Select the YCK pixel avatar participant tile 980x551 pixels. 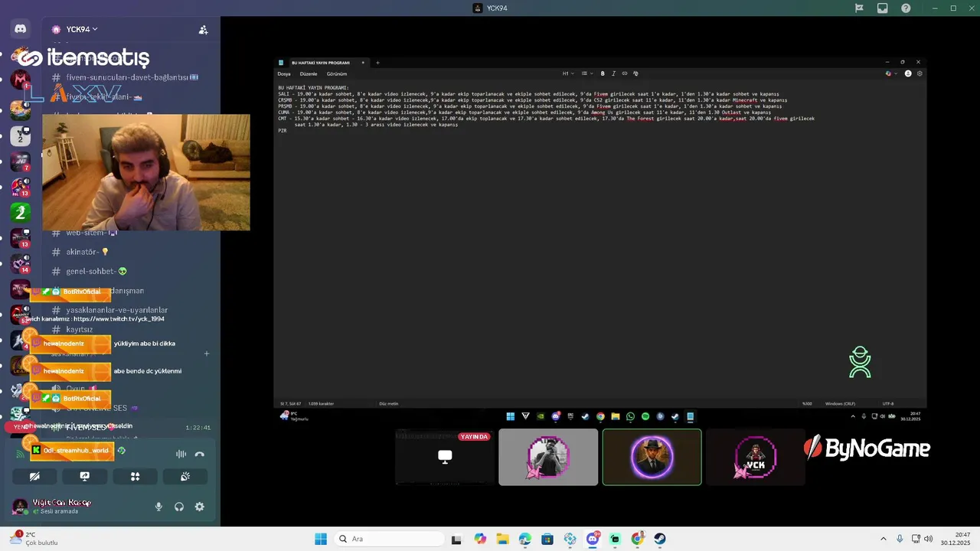coord(756,457)
